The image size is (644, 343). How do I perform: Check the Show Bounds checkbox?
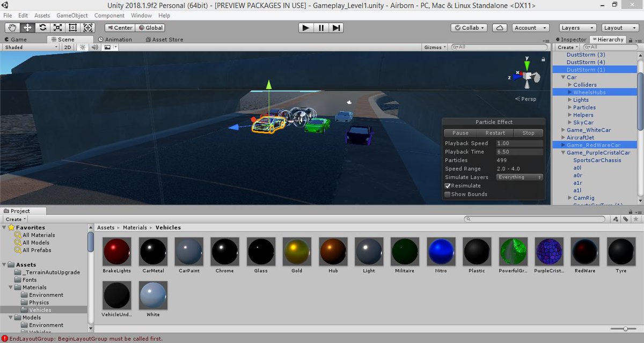448,194
